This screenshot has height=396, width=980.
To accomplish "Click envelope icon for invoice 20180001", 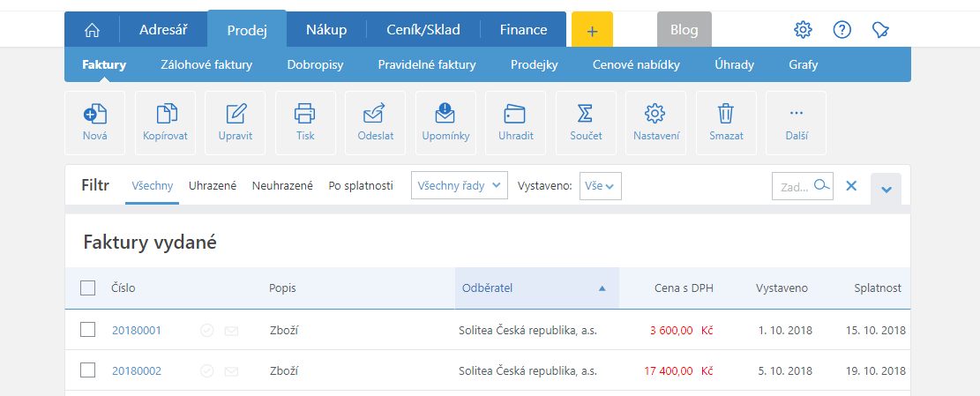I will tap(231, 331).
